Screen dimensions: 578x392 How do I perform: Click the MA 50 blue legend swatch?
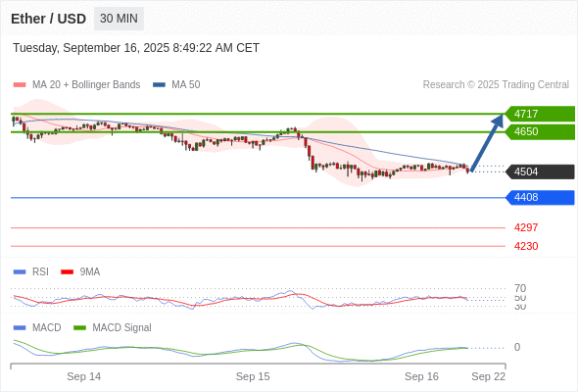coord(159,85)
